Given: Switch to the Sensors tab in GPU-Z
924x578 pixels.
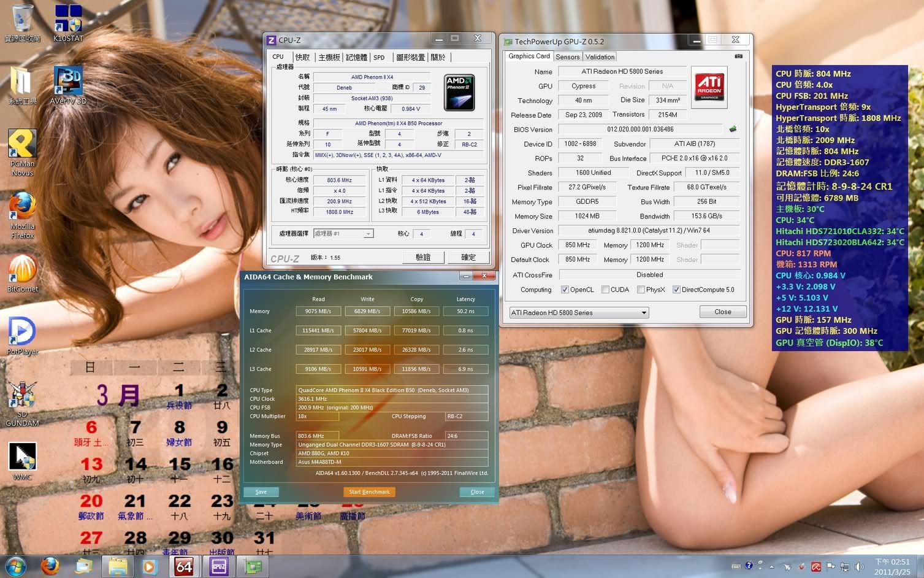Looking at the screenshot, I should 567,56.
